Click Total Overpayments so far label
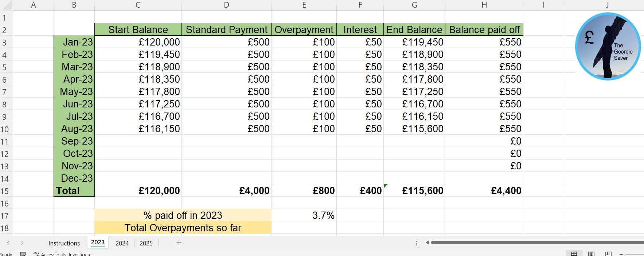The width and height of the screenshot is (644, 256). click(x=183, y=228)
